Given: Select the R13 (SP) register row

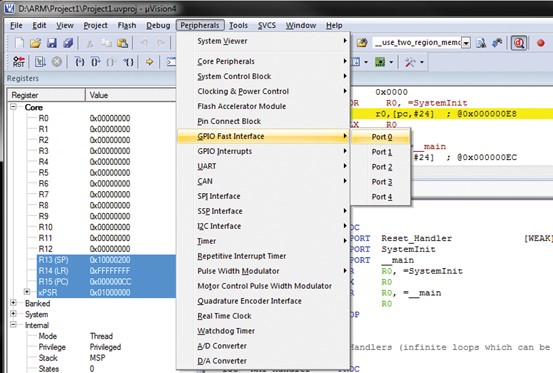Looking at the screenshot, I should (106, 260).
